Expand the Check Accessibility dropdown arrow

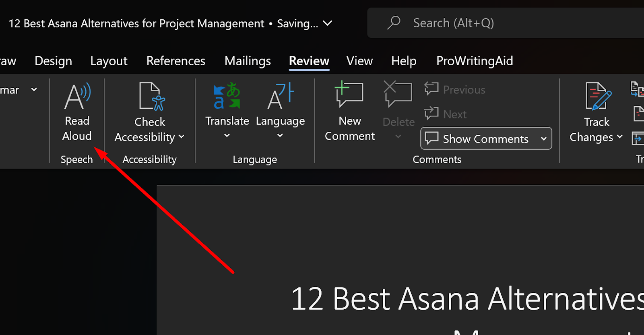[x=182, y=137]
